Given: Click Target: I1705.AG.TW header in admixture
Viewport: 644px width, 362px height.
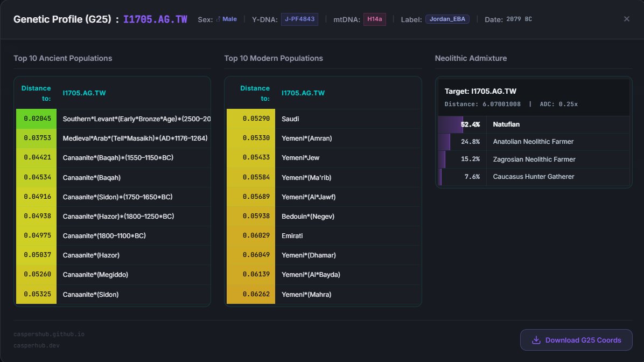Looking at the screenshot, I should (x=480, y=91).
